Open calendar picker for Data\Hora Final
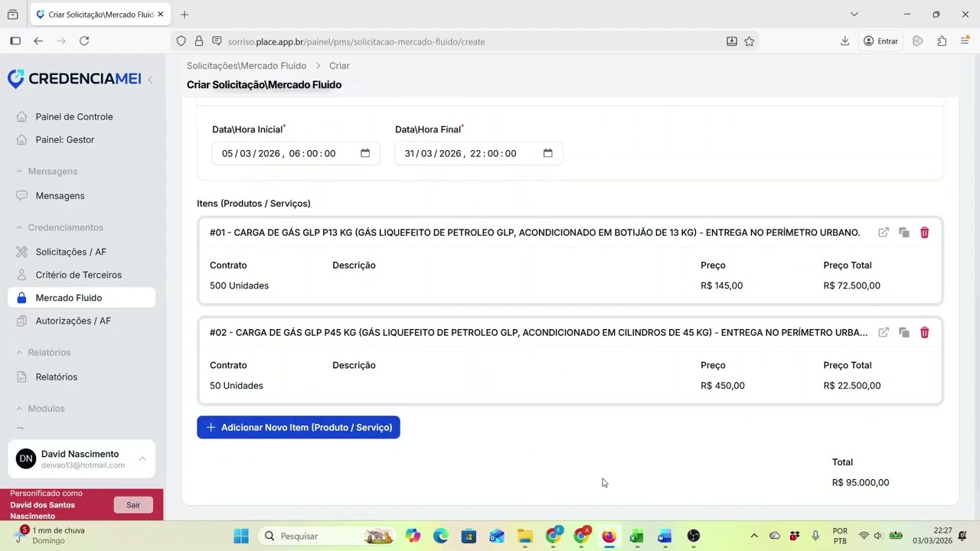This screenshot has width=980, height=551. pyautogui.click(x=548, y=153)
